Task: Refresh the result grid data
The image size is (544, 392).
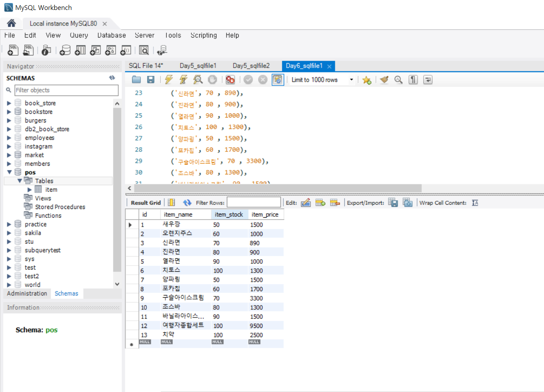Action: (187, 202)
